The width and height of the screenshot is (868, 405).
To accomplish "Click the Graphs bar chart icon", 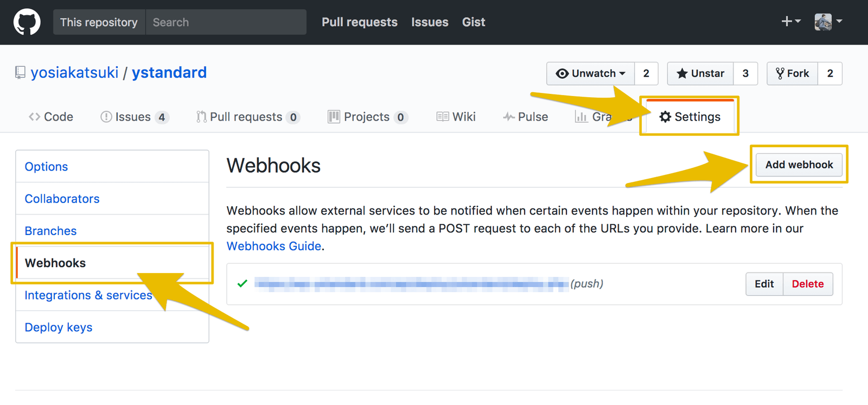I will coord(582,117).
